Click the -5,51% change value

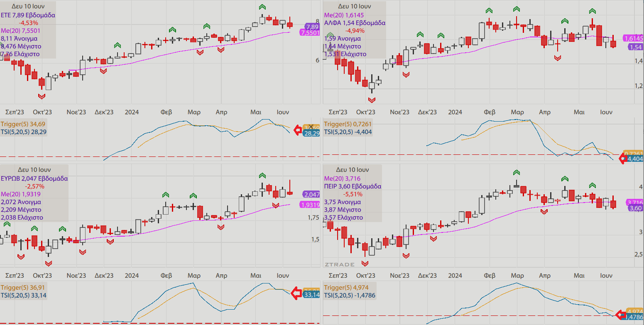353,194
